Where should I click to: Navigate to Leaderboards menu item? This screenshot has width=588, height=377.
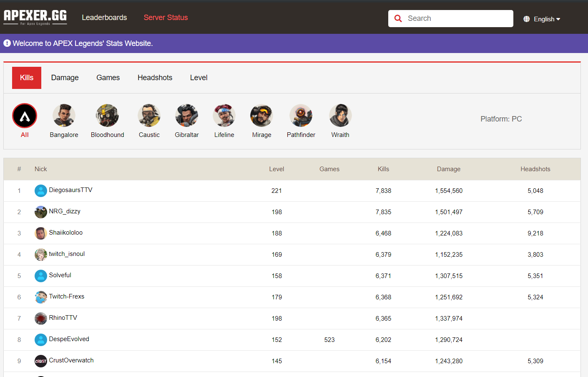[x=104, y=18]
